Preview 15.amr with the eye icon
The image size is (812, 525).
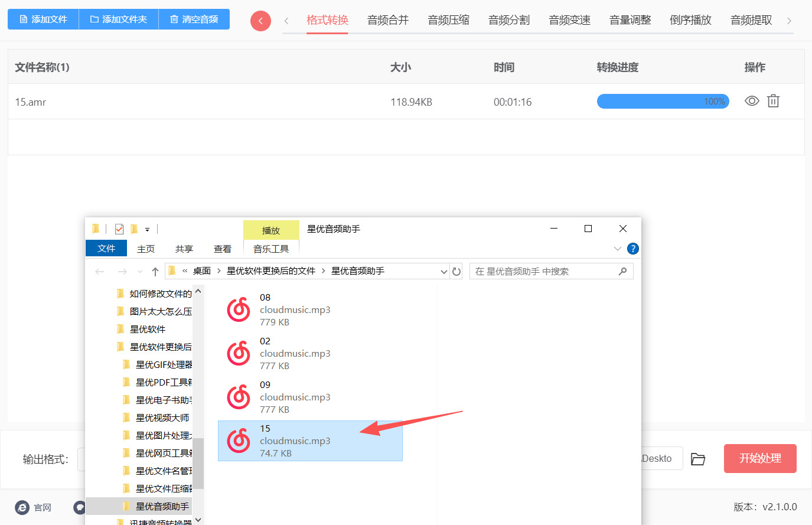[752, 101]
